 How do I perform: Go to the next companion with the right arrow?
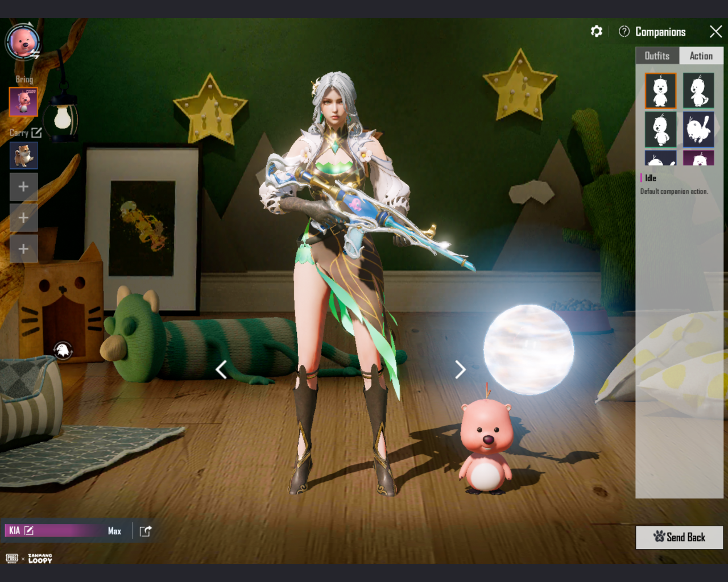pos(460,369)
